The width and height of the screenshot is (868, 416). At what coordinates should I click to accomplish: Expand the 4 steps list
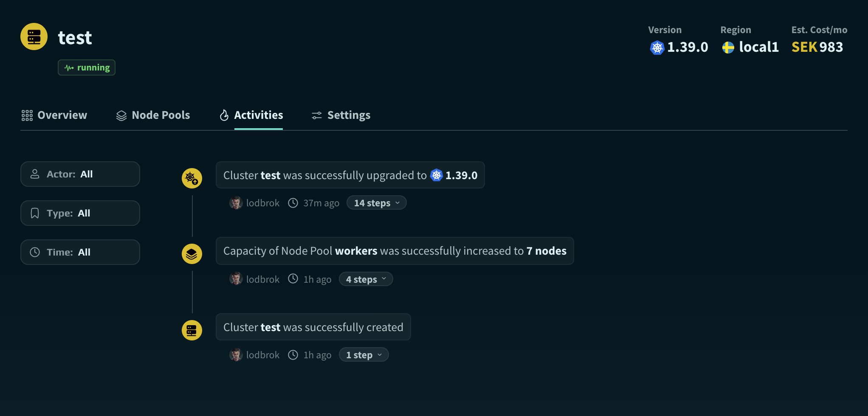366,279
